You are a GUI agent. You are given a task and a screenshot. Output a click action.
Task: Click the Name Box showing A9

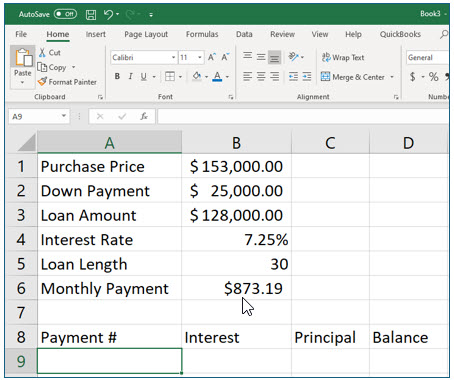click(39, 116)
